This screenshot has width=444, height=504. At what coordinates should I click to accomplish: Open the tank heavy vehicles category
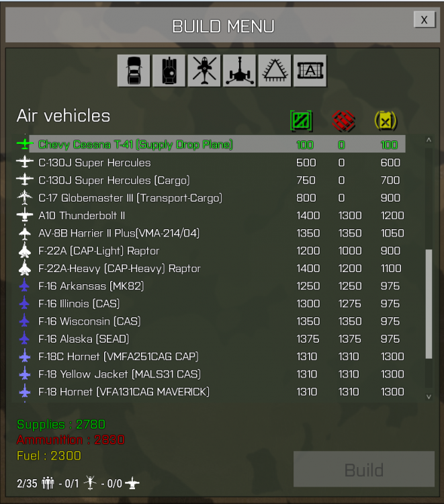(x=169, y=71)
